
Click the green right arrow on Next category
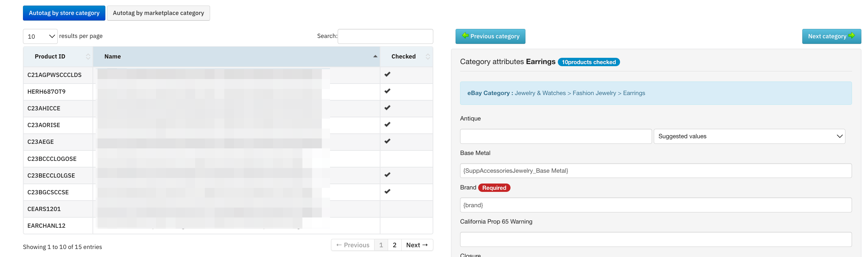(852, 36)
